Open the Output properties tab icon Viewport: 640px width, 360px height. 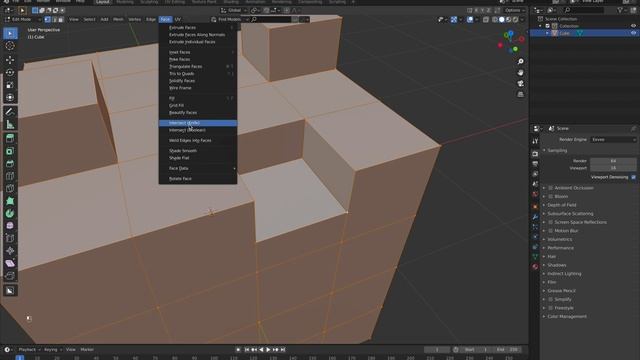(535, 164)
